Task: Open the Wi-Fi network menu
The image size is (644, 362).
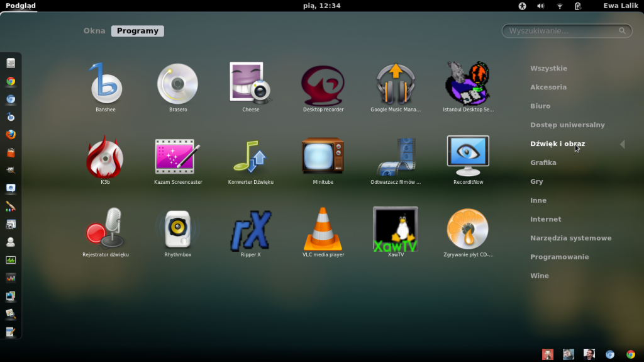Action: (x=559, y=6)
